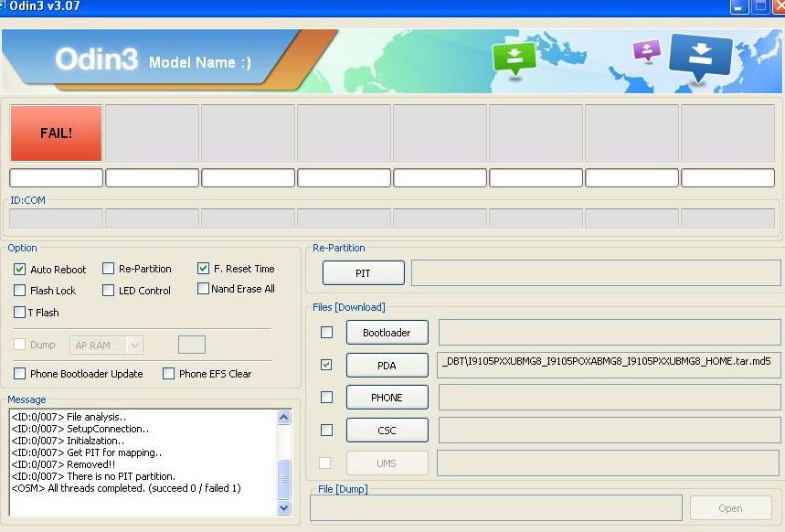Viewport: 785px width, 532px height.
Task: Tick the PHONE file checkbox
Action: (x=326, y=398)
